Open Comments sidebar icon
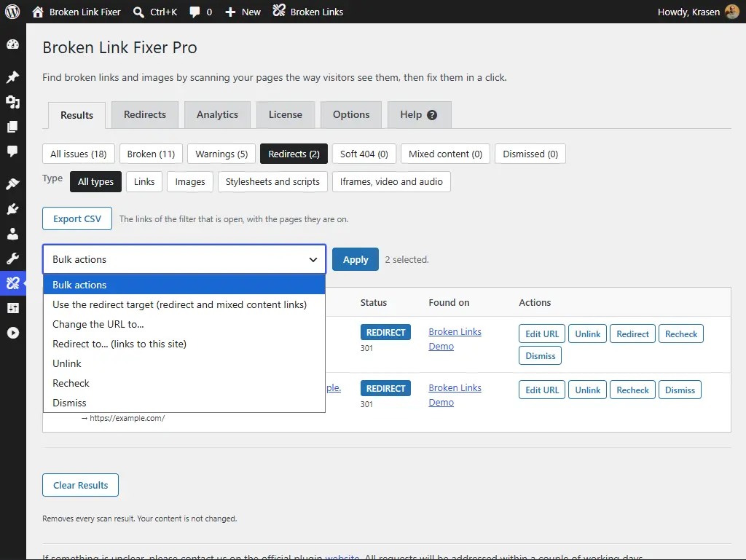The image size is (746, 560). [x=13, y=151]
